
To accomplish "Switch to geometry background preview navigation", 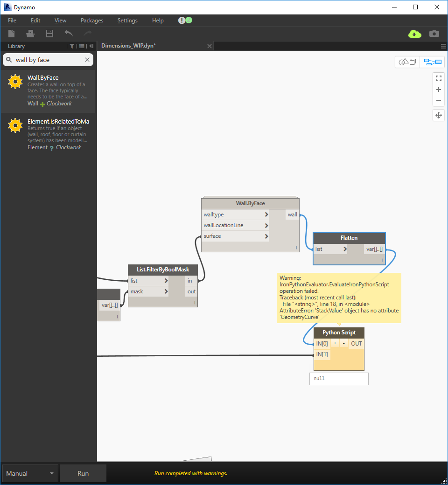I will pyautogui.click(x=407, y=62).
